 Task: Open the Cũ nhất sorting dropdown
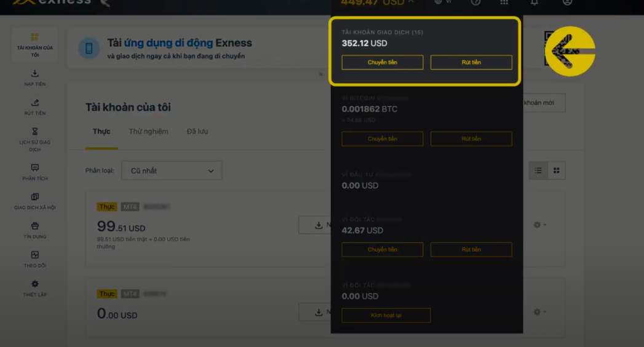tap(172, 170)
